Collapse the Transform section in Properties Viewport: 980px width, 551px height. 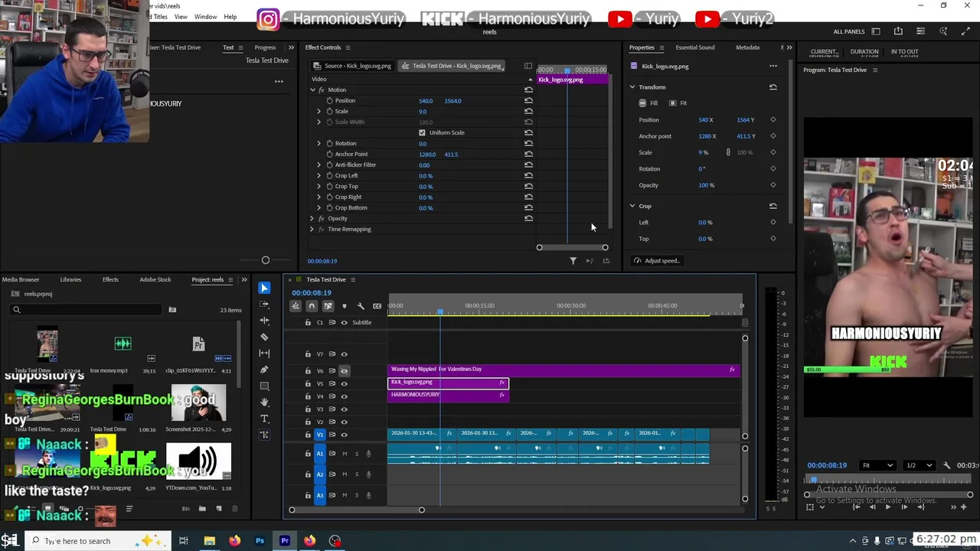(x=632, y=87)
